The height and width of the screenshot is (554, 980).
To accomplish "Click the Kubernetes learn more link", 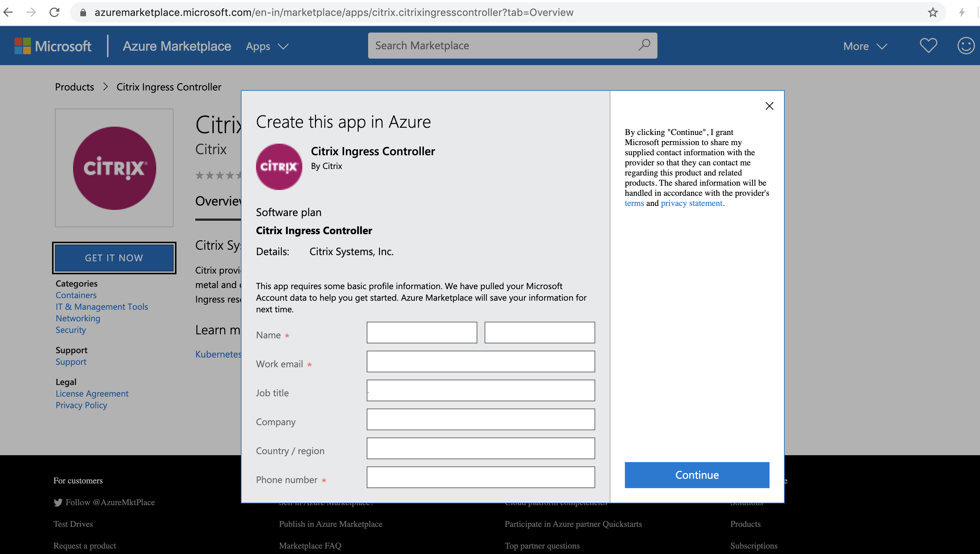I will pos(218,354).
